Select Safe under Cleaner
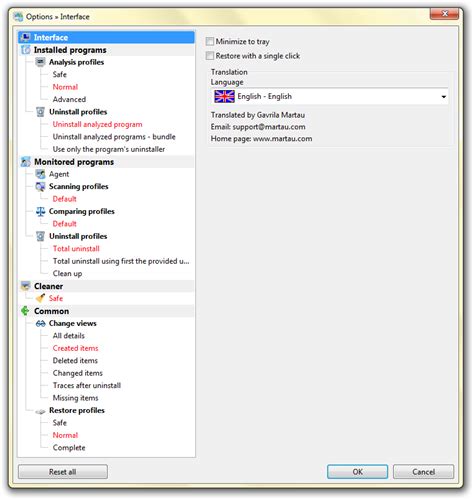This screenshot has height=500, width=474. pos(56,298)
